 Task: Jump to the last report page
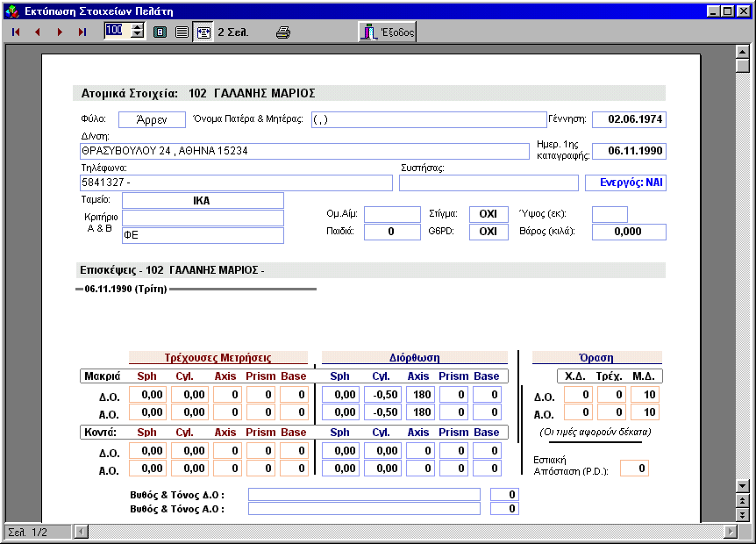(82, 32)
